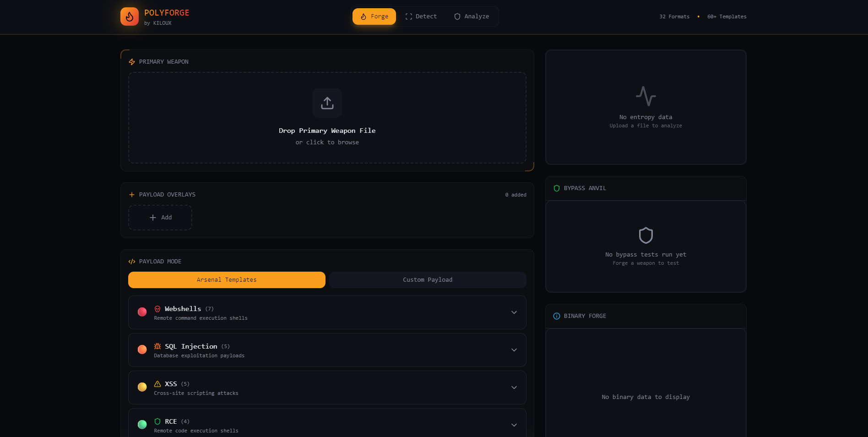Click the code icon beside Payload Mode
The image size is (868, 437).
[x=131, y=262]
